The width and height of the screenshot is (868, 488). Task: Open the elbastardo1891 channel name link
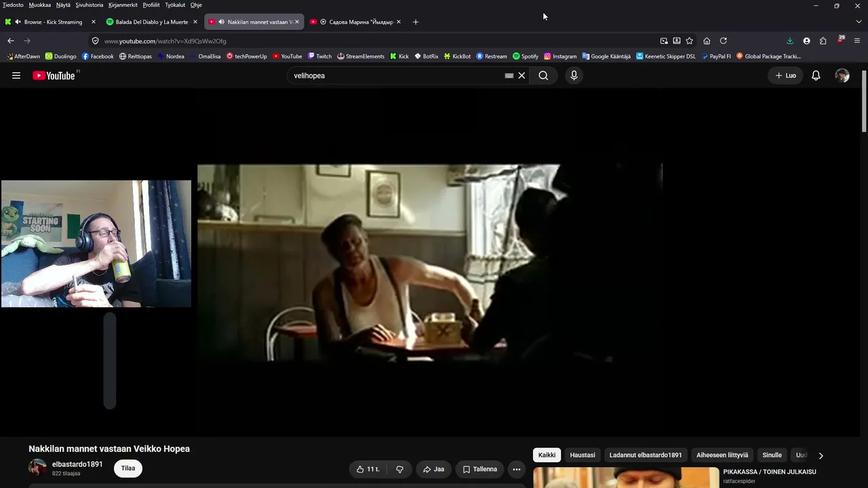tap(77, 464)
